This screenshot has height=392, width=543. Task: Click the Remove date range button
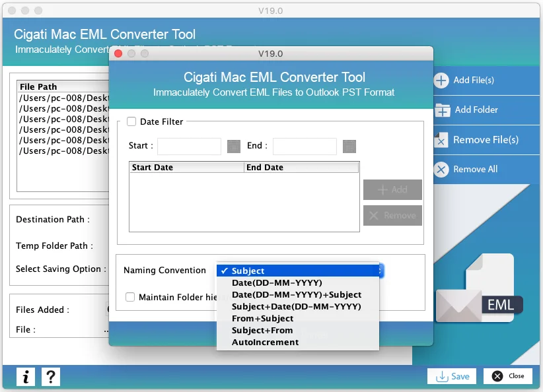[392, 216]
